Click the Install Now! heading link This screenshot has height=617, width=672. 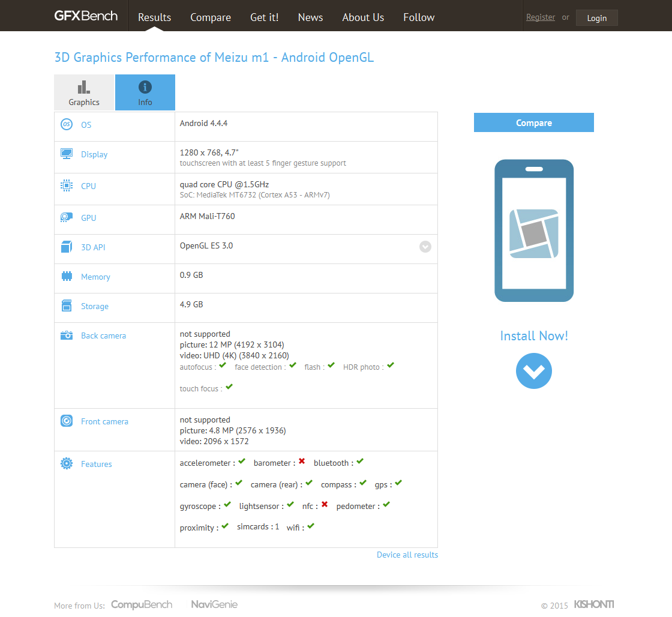[534, 336]
